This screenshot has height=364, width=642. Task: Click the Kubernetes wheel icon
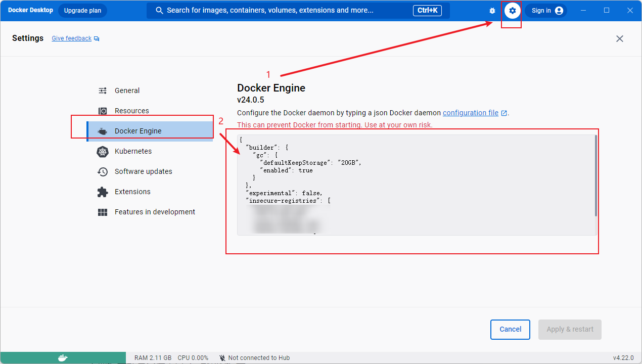coord(103,151)
